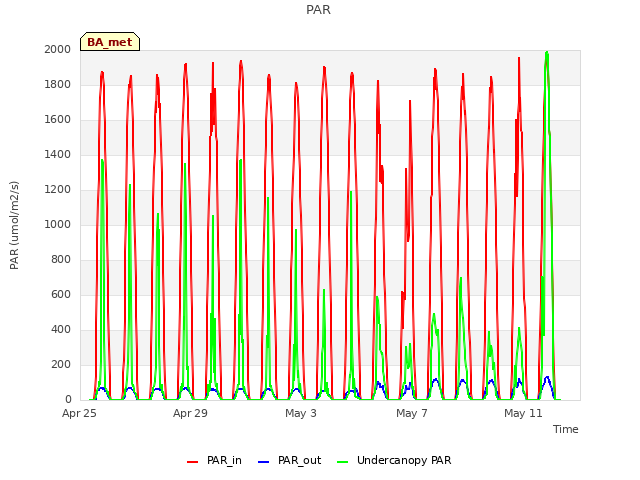Image resolution: width=640 pixels, height=480 pixels.
Task: Click the PAR chart title
Action: coord(318,10)
